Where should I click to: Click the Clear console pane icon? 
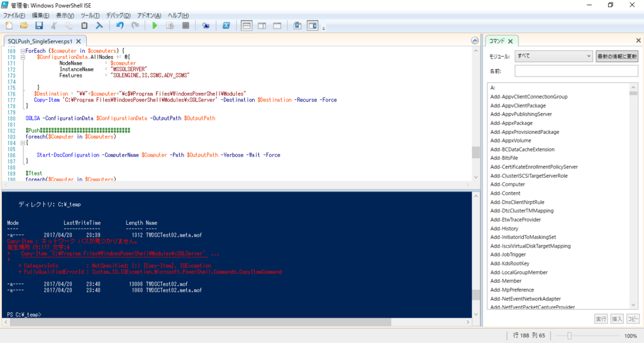pos(99,26)
